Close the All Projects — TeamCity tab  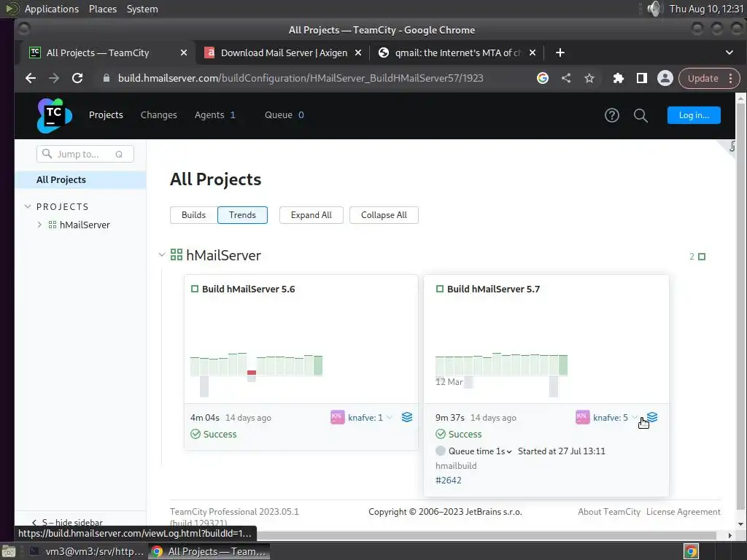(x=183, y=52)
